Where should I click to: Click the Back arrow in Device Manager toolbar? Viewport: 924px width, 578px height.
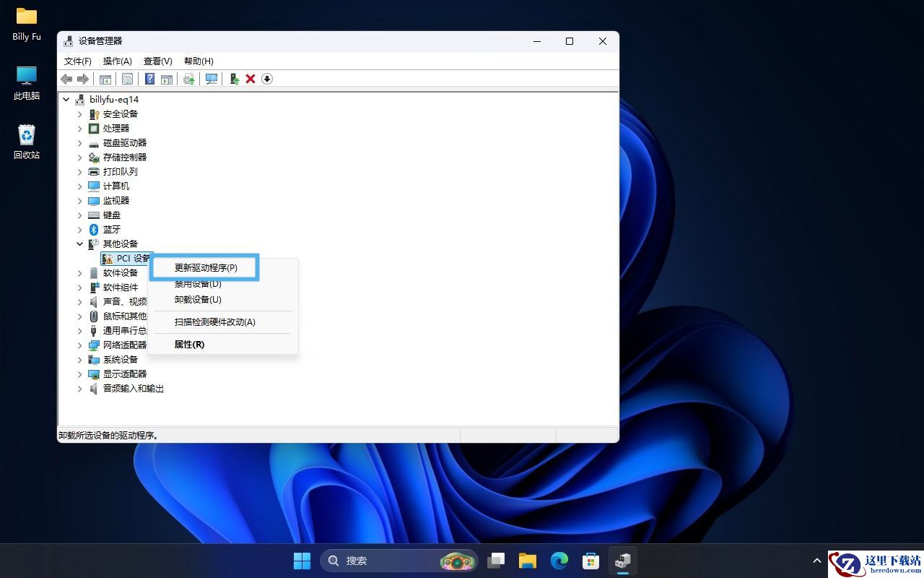66,79
